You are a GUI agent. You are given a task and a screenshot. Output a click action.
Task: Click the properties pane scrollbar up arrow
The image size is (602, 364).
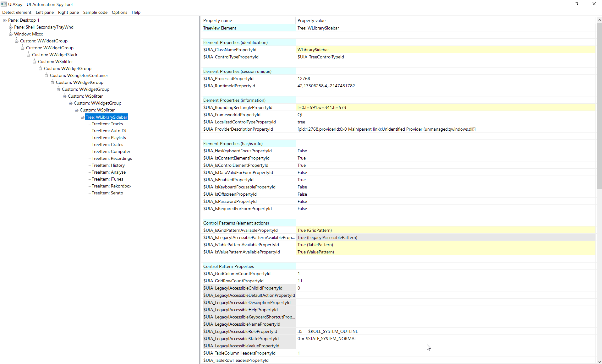click(x=599, y=19)
